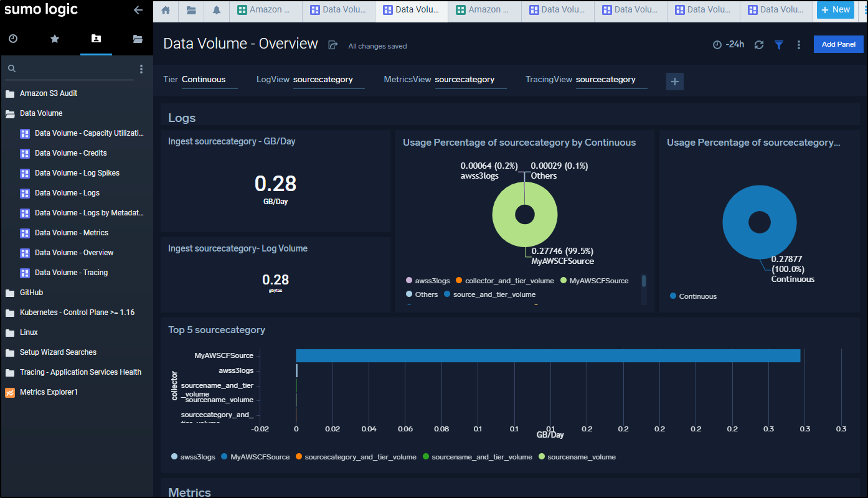Click dashboard icon for Data Volume - Credits

pyautogui.click(x=25, y=153)
